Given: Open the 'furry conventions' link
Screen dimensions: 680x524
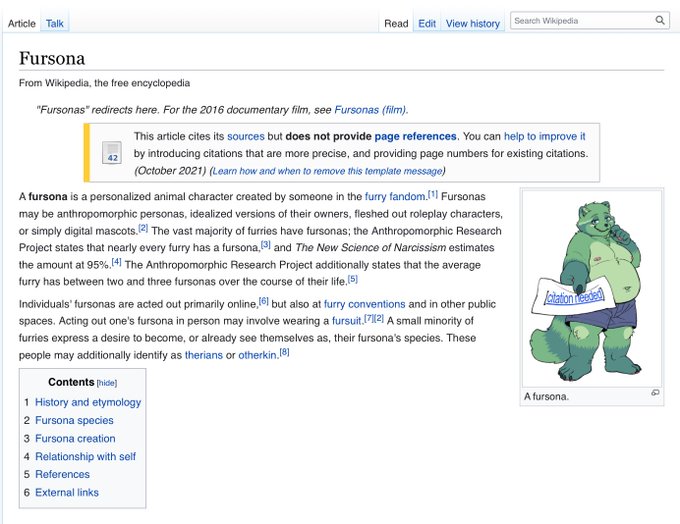Looking at the screenshot, I should pyautogui.click(x=364, y=304).
